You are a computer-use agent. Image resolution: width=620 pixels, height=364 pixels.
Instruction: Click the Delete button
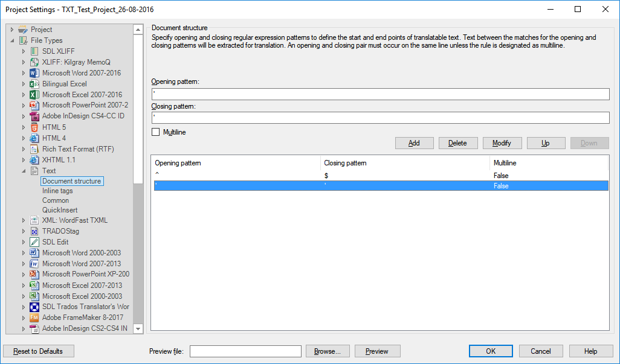tap(458, 143)
